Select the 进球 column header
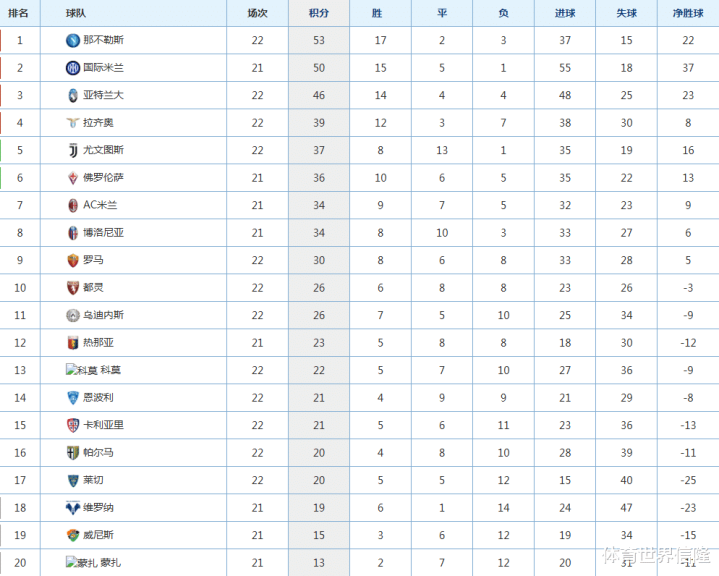719x576 pixels. (565, 13)
